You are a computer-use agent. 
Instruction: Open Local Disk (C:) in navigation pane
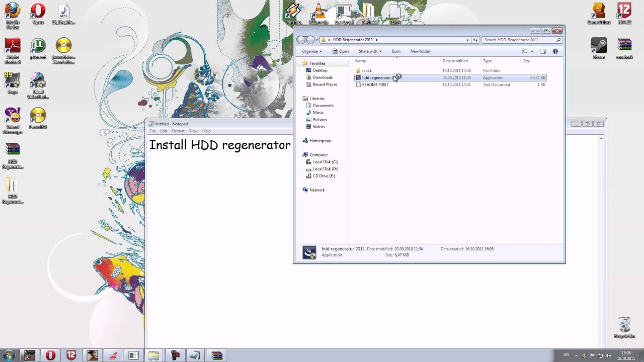(325, 162)
